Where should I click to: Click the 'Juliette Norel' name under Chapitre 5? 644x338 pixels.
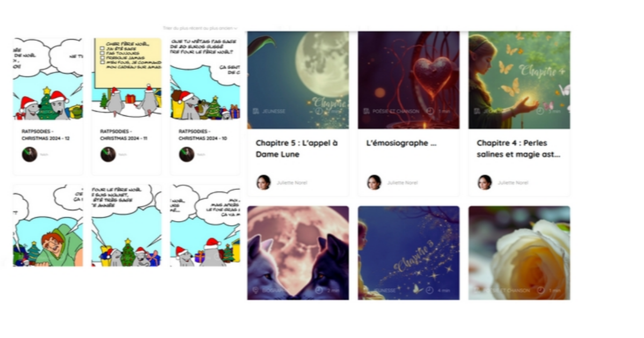pyautogui.click(x=292, y=183)
